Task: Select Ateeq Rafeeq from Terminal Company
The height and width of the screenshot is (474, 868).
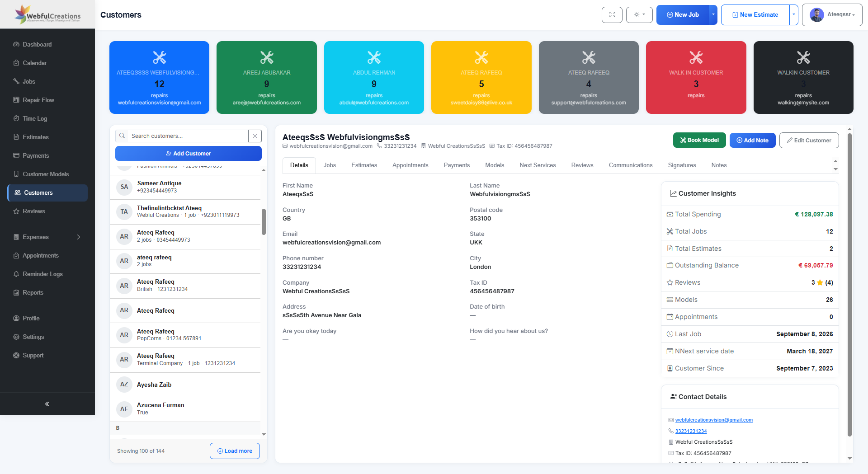Action: (185, 360)
